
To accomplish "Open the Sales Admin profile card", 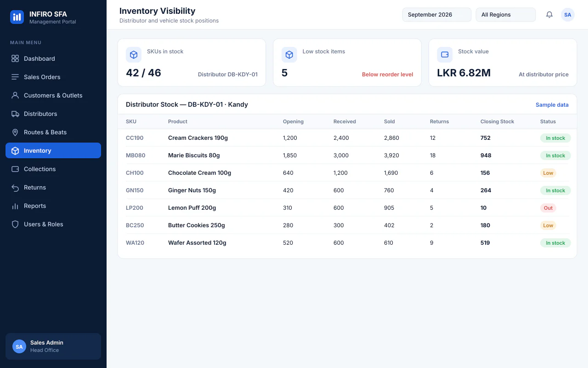I will tap(53, 346).
